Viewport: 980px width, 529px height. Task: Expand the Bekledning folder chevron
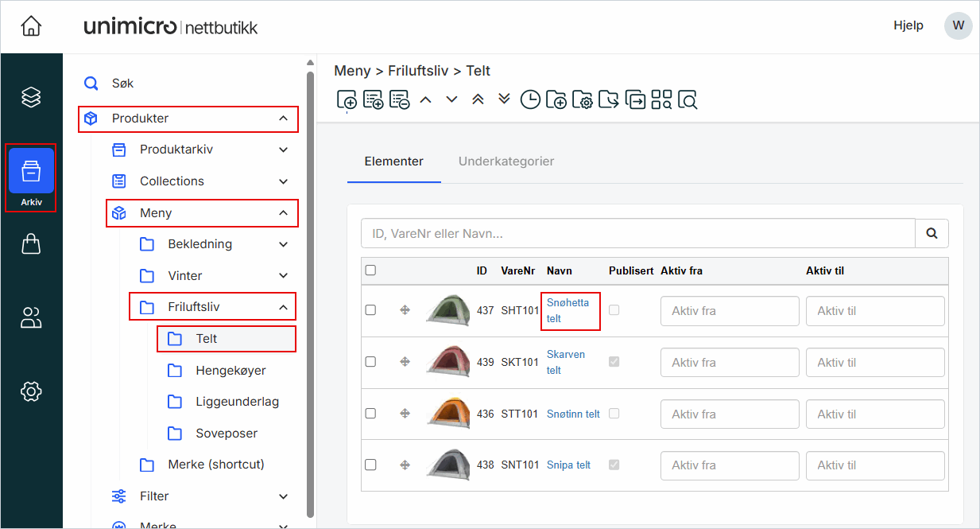click(x=283, y=244)
